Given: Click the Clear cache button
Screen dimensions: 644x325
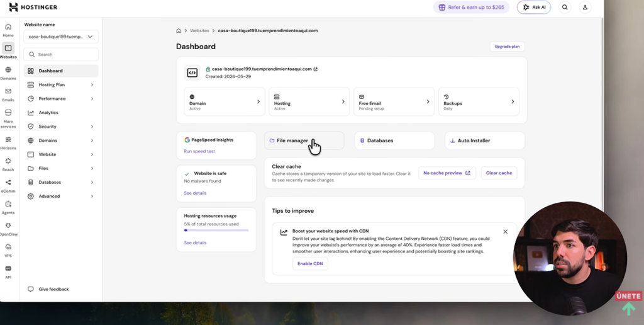Looking at the screenshot, I should coord(499,173).
